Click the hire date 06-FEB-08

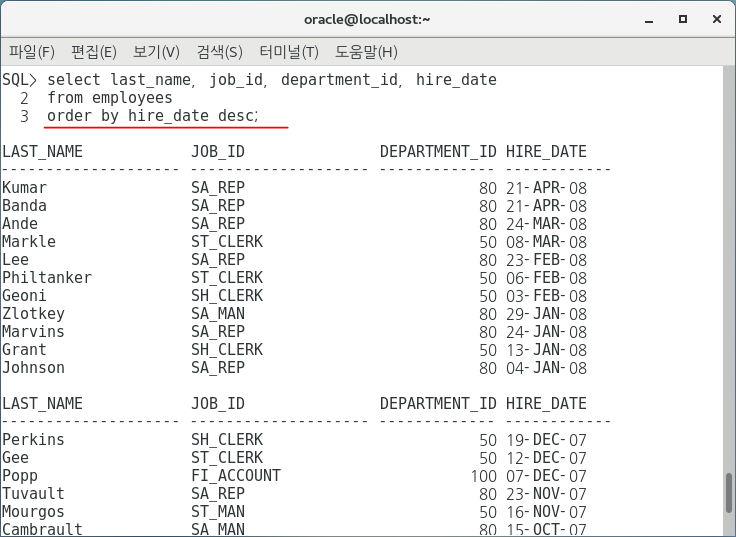coord(546,278)
